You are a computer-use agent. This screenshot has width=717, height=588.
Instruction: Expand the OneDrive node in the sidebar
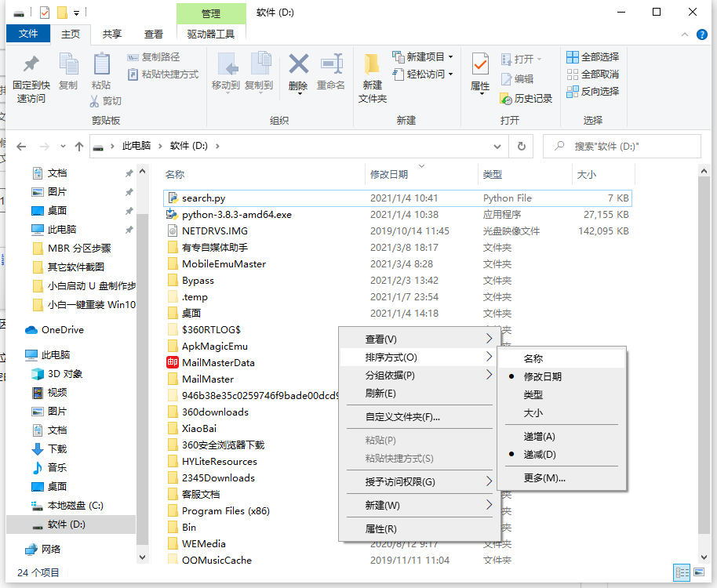pyautogui.click(x=18, y=329)
